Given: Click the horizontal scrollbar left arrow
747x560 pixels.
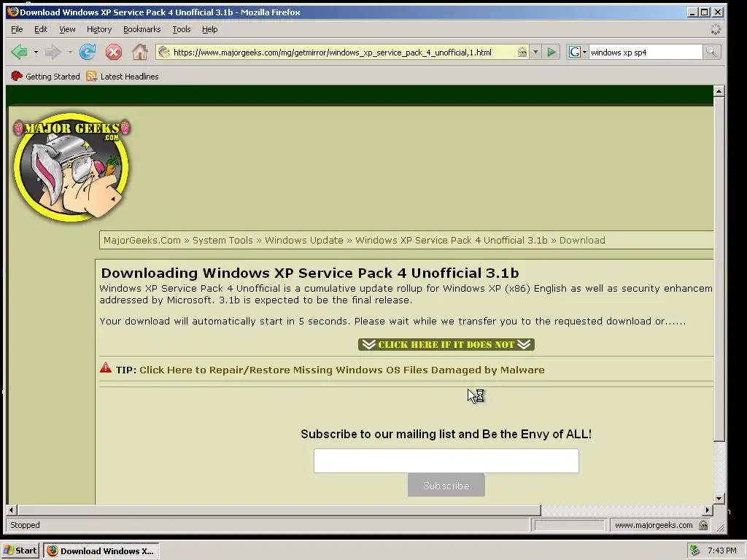Looking at the screenshot, I should tap(12, 510).
